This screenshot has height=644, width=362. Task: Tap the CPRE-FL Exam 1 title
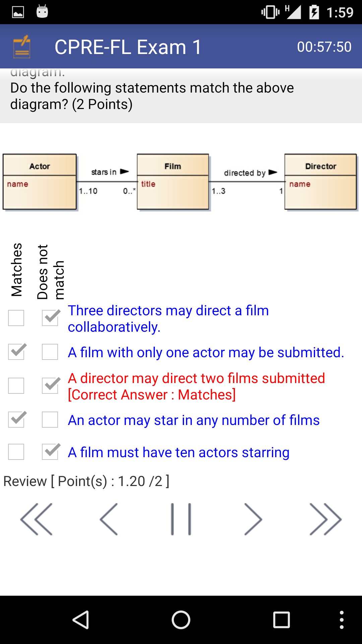(x=128, y=47)
